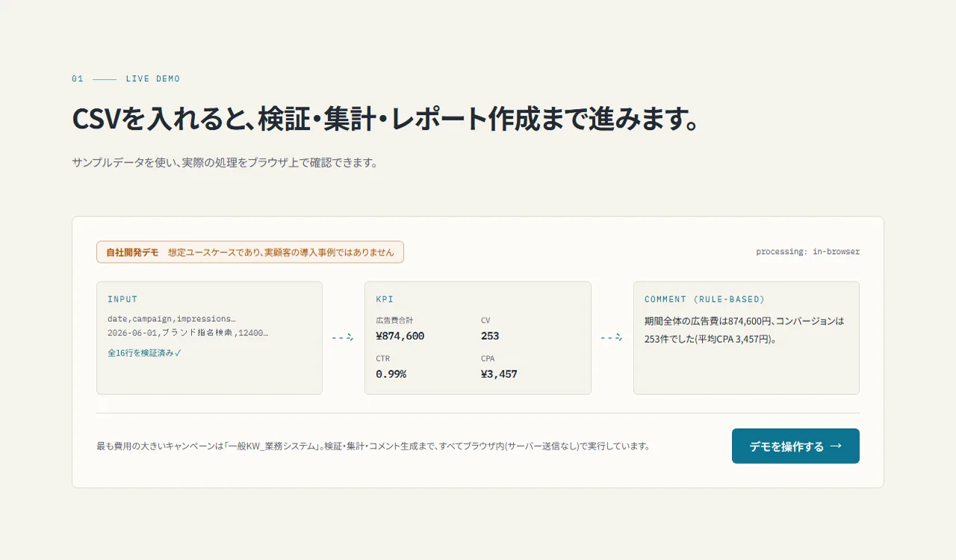Click the CPA value ¥3,457
This screenshot has height=560, width=956.
click(x=499, y=374)
